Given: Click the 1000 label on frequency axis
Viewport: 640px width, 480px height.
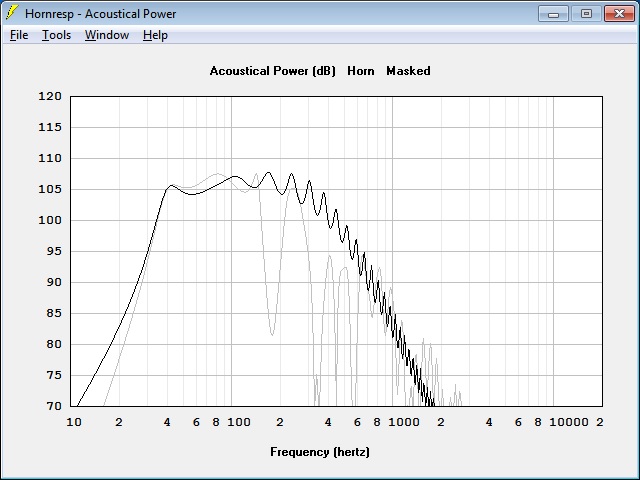Looking at the screenshot, I should tap(404, 422).
